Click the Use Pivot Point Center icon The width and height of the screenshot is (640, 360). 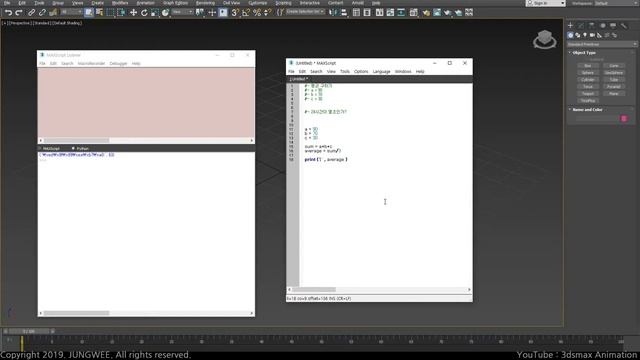200,13
